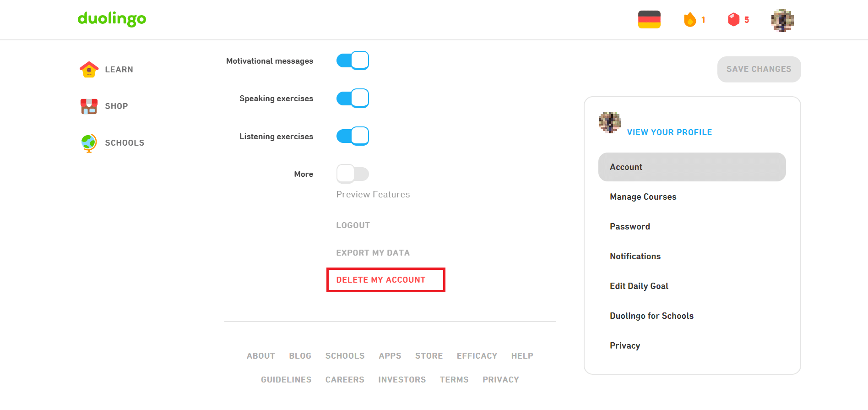Click Export My Data

coord(373,253)
